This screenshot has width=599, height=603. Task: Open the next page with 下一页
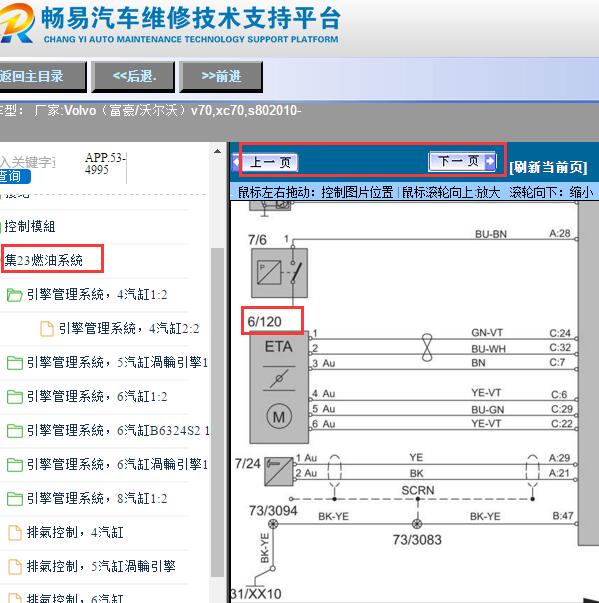(463, 161)
